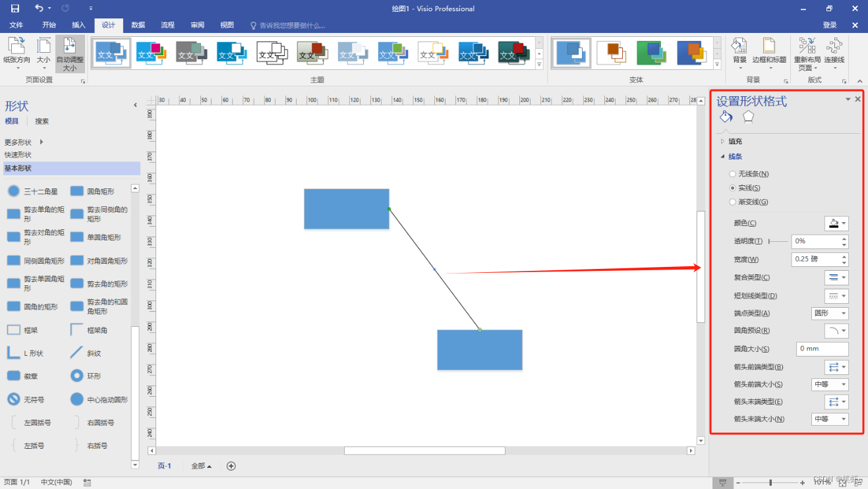The image size is (868, 489).
Task: Select the fill bucket icon in Format Shape panel
Action: pos(726,116)
